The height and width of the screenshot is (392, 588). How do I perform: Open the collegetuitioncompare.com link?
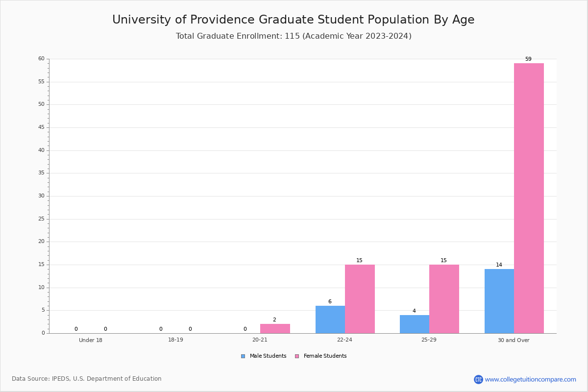tap(530, 379)
